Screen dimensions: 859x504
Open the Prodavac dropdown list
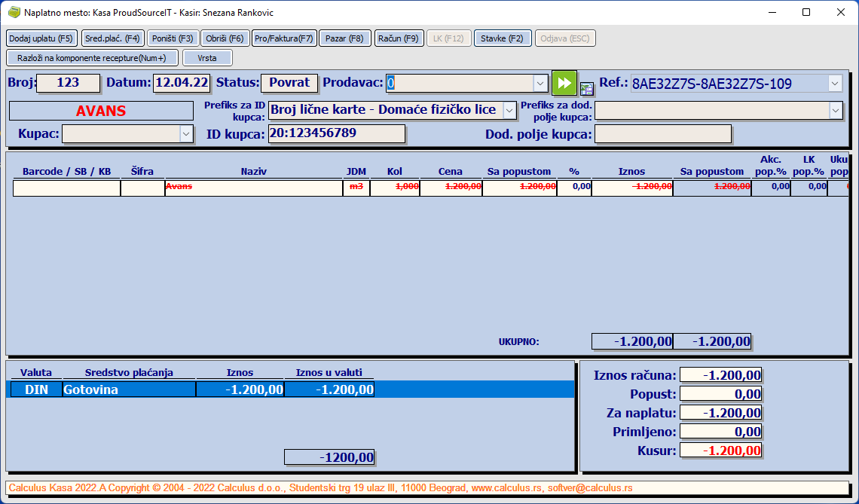pyautogui.click(x=540, y=83)
